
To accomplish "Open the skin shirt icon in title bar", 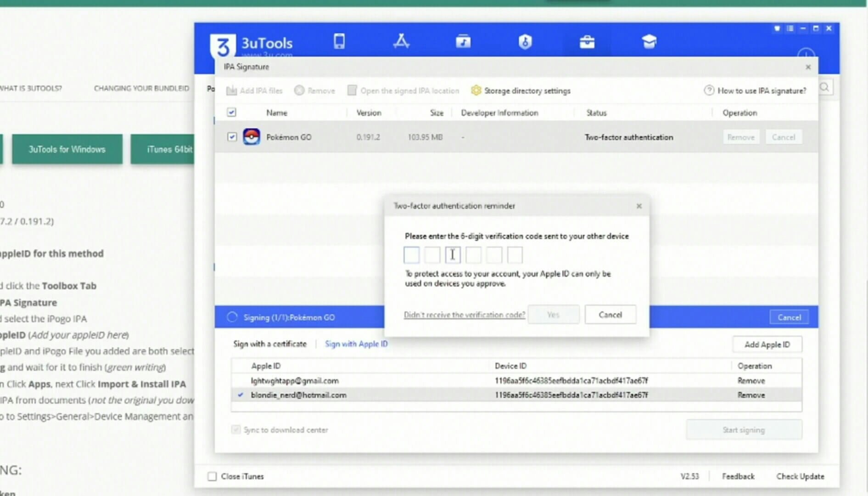I will tap(777, 28).
